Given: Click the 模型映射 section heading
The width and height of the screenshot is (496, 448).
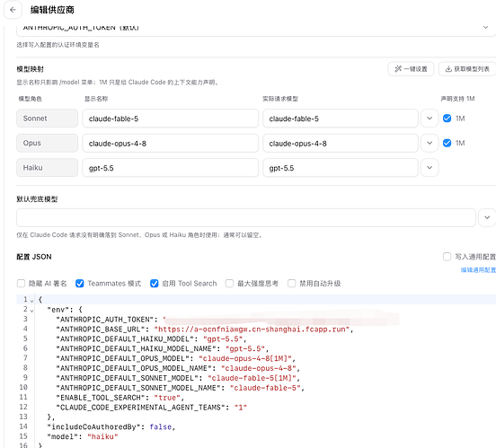Looking at the screenshot, I should [x=30, y=69].
